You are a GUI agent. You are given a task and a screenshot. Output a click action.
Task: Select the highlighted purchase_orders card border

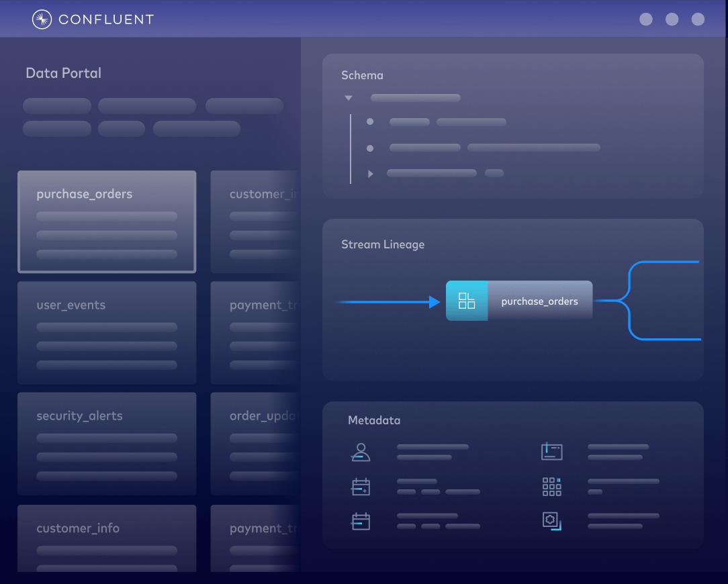click(x=107, y=222)
